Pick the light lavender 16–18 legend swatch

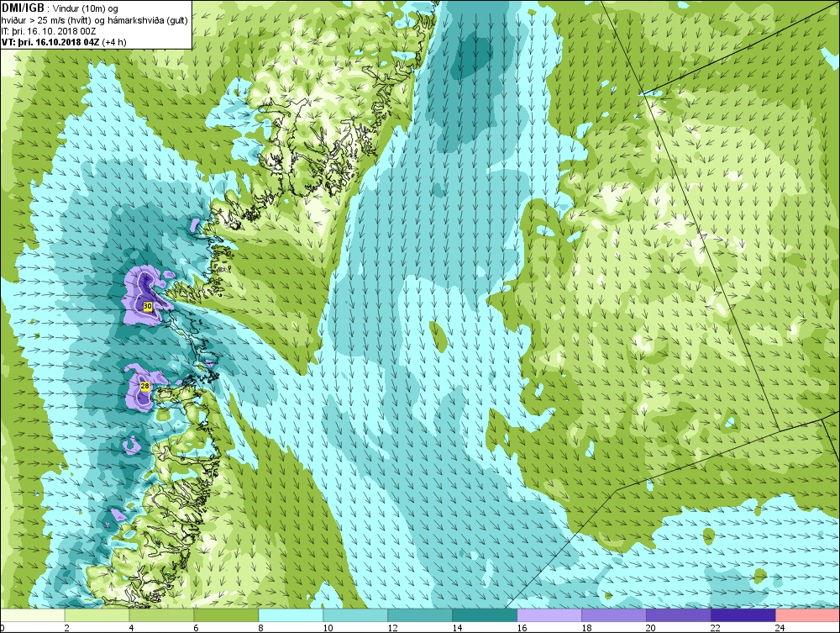(x=549, y=615)
